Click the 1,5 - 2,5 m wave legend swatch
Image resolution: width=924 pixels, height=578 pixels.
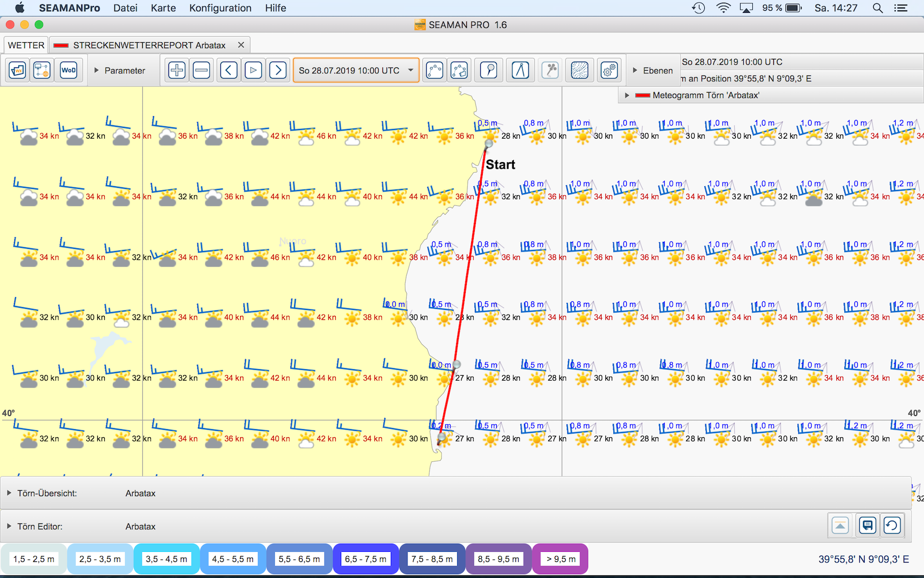click(x=34, y=559)
